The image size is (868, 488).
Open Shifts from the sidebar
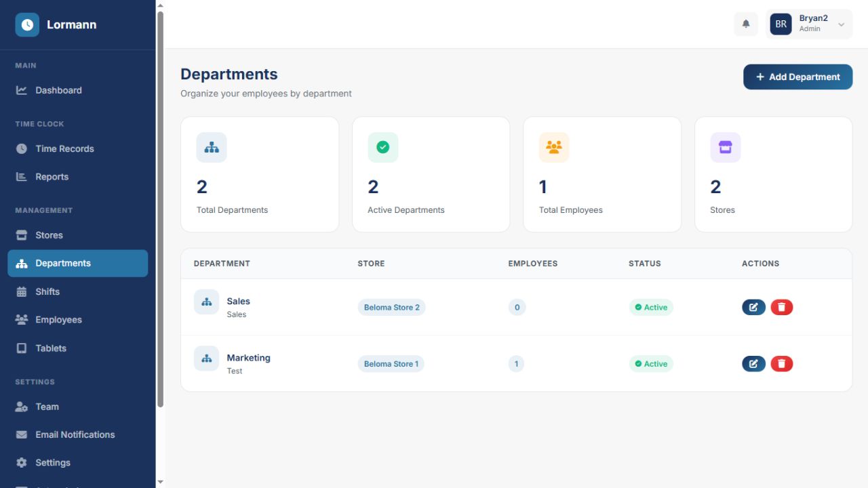47,291
